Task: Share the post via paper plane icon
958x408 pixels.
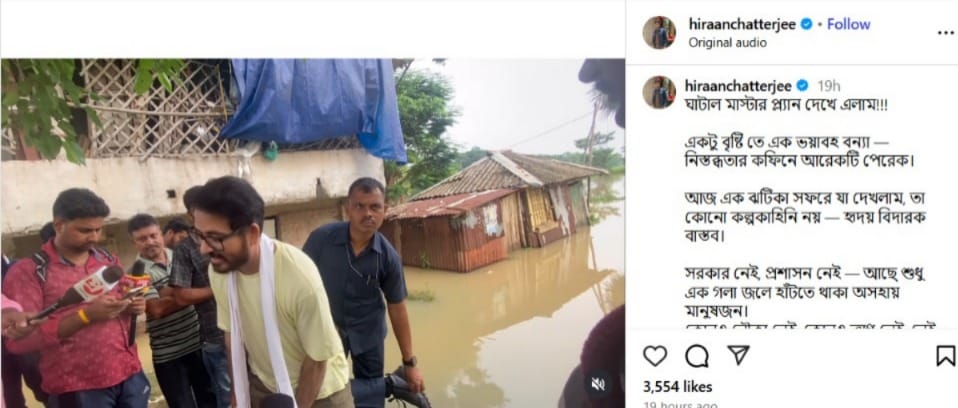Action: pyautogui.click(x=738, y=356)
